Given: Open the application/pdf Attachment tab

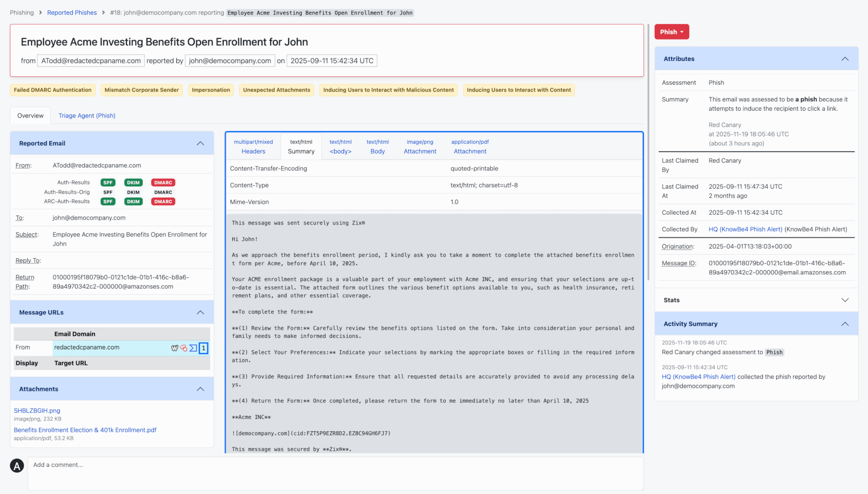Looking at the screenshot, I should pyautogui.click(x=470, y=147).
